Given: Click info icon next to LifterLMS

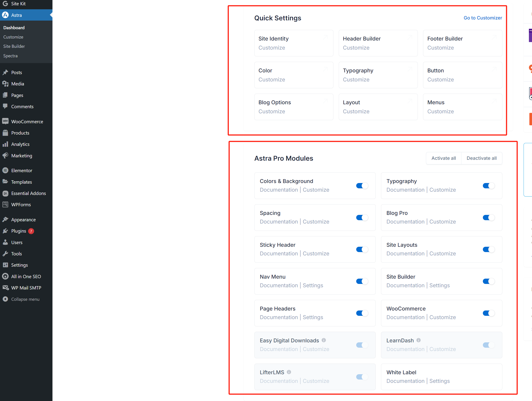Looking at the screenshot, I should 289,372.
